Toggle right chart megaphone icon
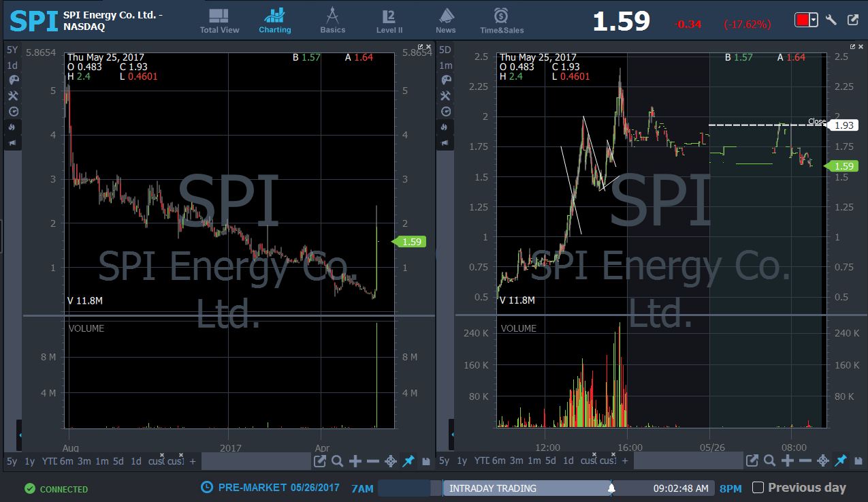The width and height of the screenshot is (868, 502). click(446, 142)
